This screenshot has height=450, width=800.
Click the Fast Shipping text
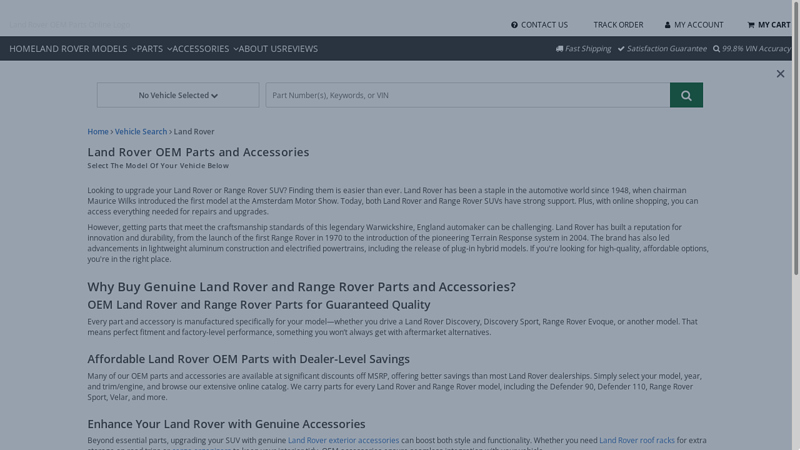588,48
